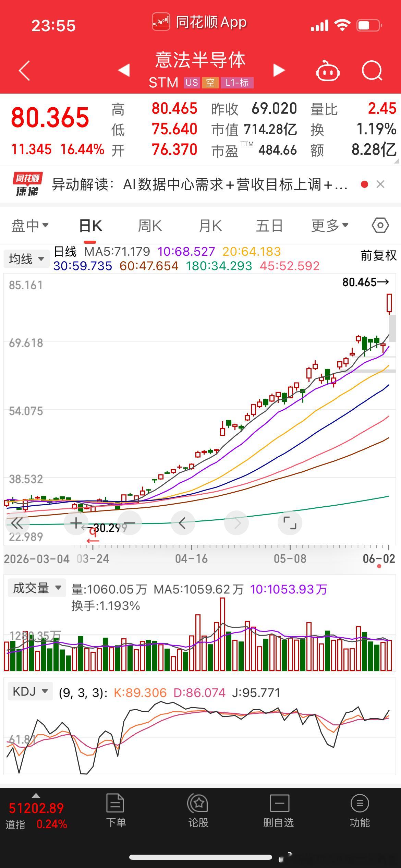Open the 成交量 indicator dropdown
The image size is (401, 868).
point(36,588)
